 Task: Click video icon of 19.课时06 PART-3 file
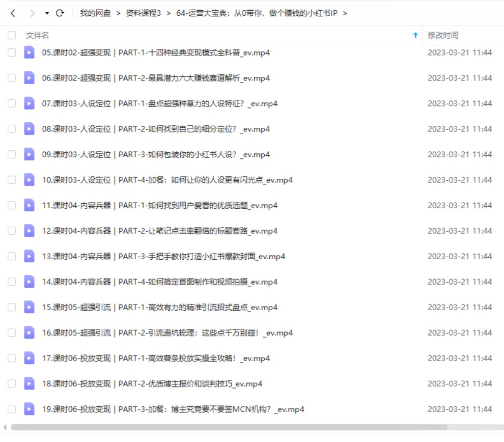[29, 409]
